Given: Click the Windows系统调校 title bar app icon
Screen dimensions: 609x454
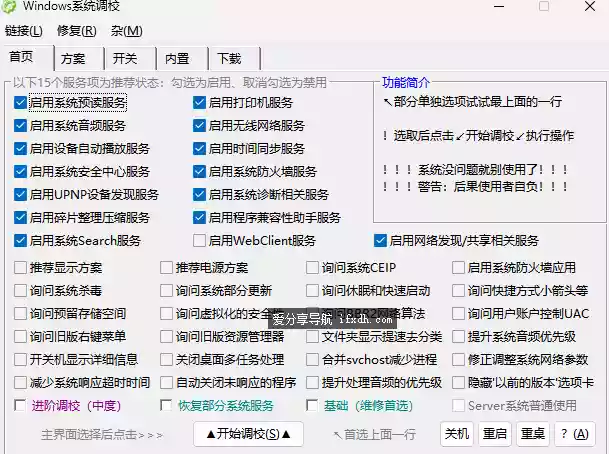Looking at the screenshot, I should 9,6.
